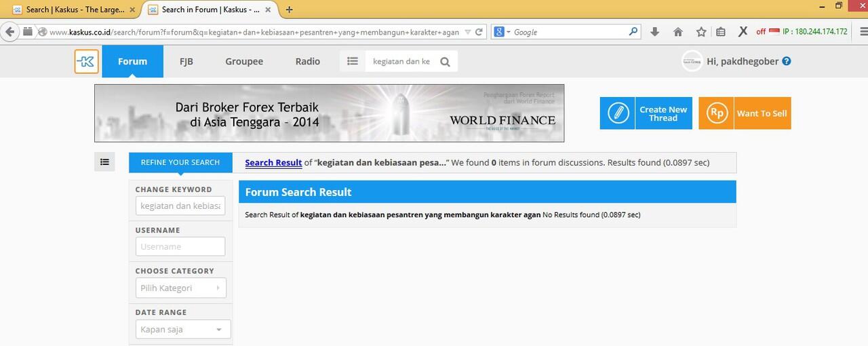The width and height of the screenshot is (868, 346).
Task: Click the 'off' proxy status label
Action: (761, 32)
